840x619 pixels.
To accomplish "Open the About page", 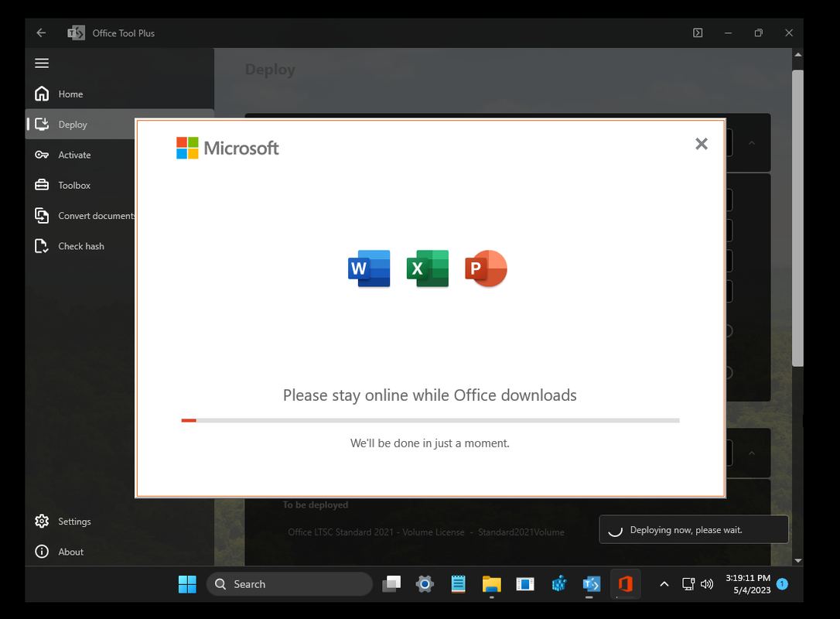I will point(119,552).
